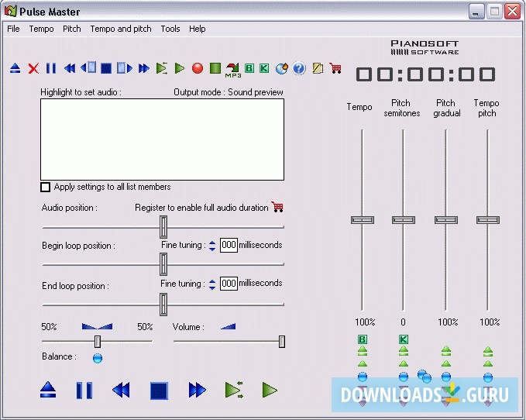Click the large bottom green play button
The height and width of the screenshot is (420, 526).
click(270, 390)
